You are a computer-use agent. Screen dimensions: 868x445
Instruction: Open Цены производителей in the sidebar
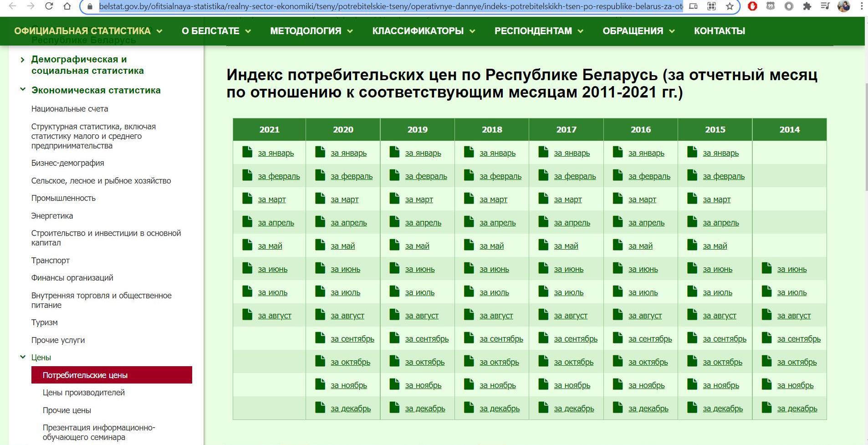[84, 393]
